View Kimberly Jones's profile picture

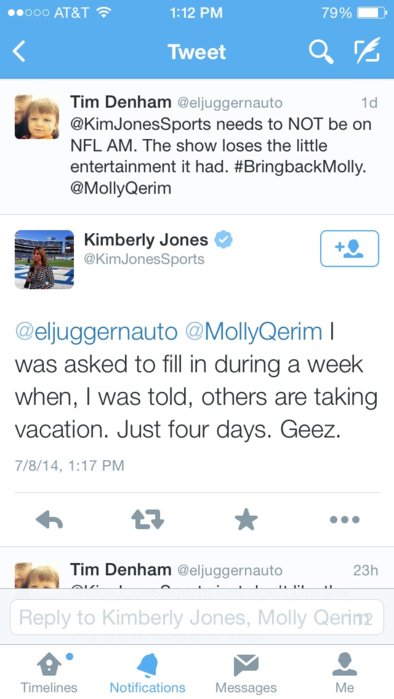44,259
